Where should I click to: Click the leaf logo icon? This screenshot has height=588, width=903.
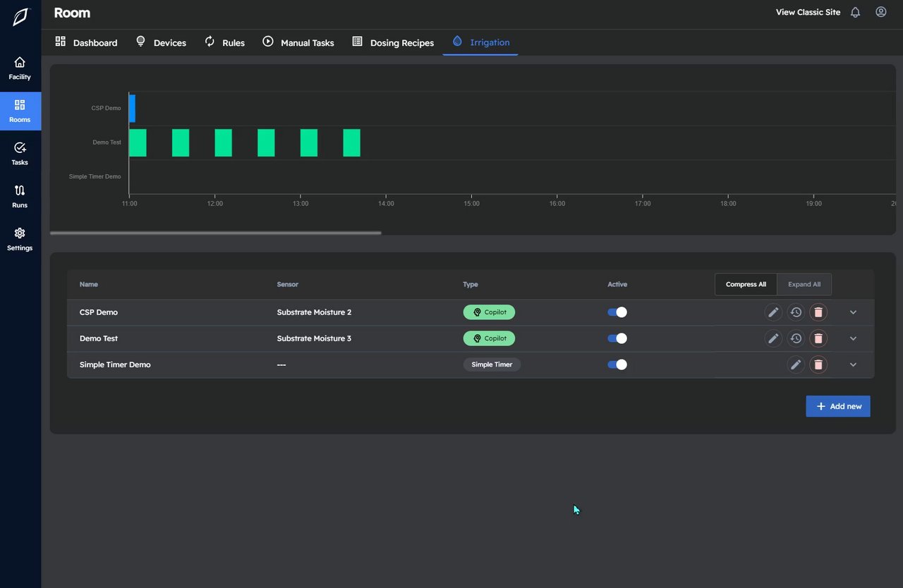point(20,17)
